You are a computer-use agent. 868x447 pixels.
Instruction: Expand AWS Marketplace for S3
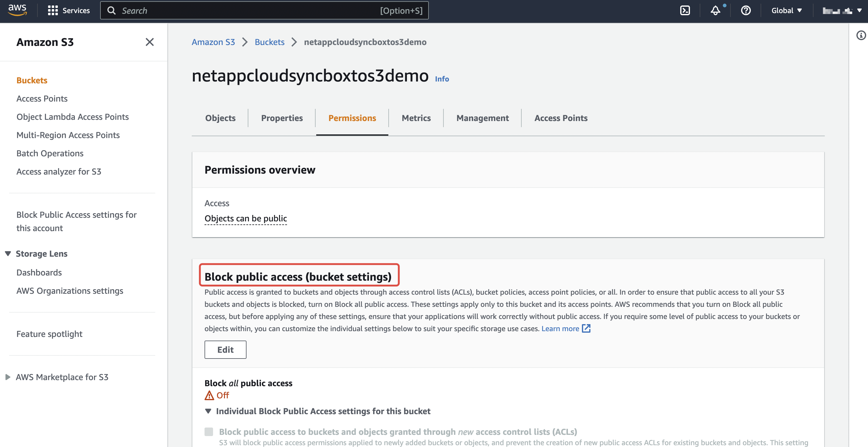8,377
